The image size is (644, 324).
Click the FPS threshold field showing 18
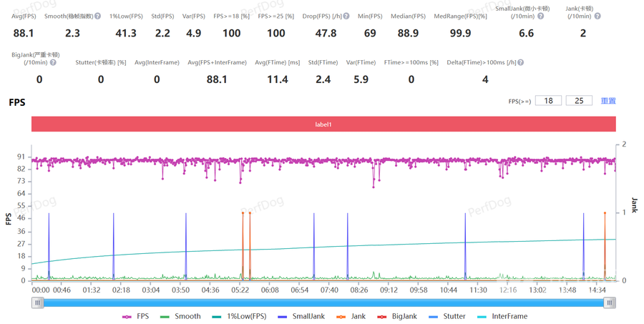click(549, 101)
